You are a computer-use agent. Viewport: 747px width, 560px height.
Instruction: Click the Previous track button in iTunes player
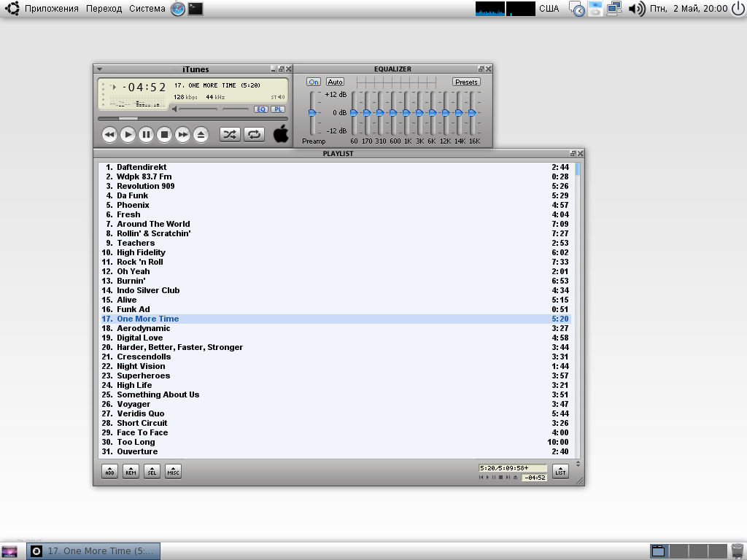click(x=109, y=135)
